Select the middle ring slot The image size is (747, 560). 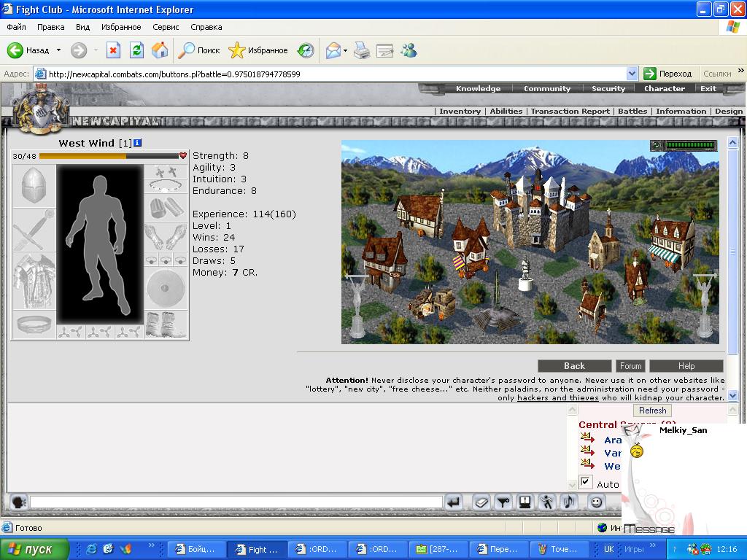click(x=166, y=260)
